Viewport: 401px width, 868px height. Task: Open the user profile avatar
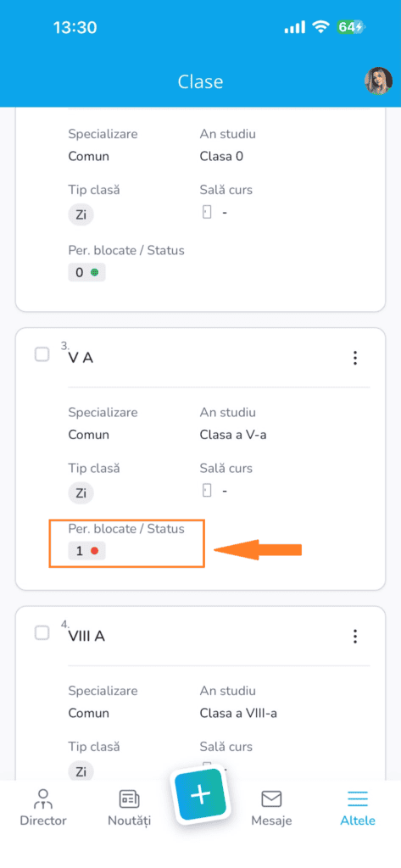pyautogui.click(x=378, y=81)
